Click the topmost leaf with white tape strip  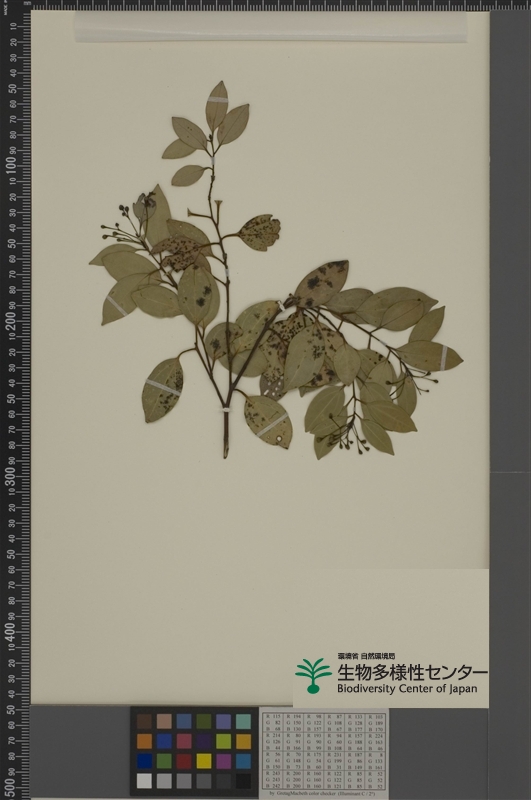click(x=217, y=106)
